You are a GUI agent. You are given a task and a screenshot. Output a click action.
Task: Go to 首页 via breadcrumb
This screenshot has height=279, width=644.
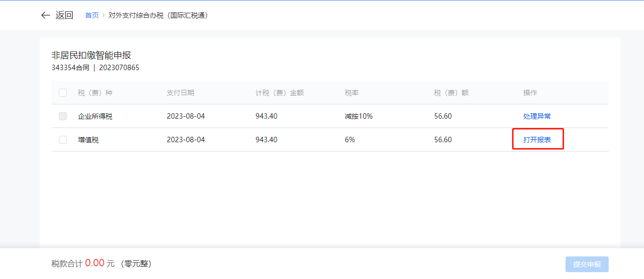92,16
